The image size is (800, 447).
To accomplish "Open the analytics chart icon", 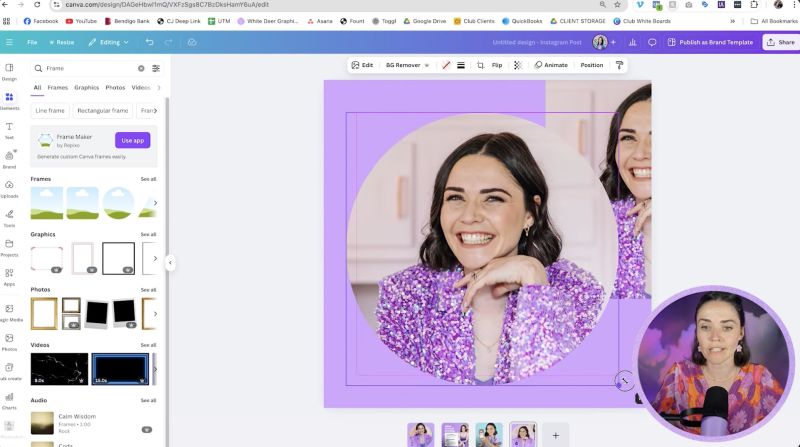I will [633, 42].
